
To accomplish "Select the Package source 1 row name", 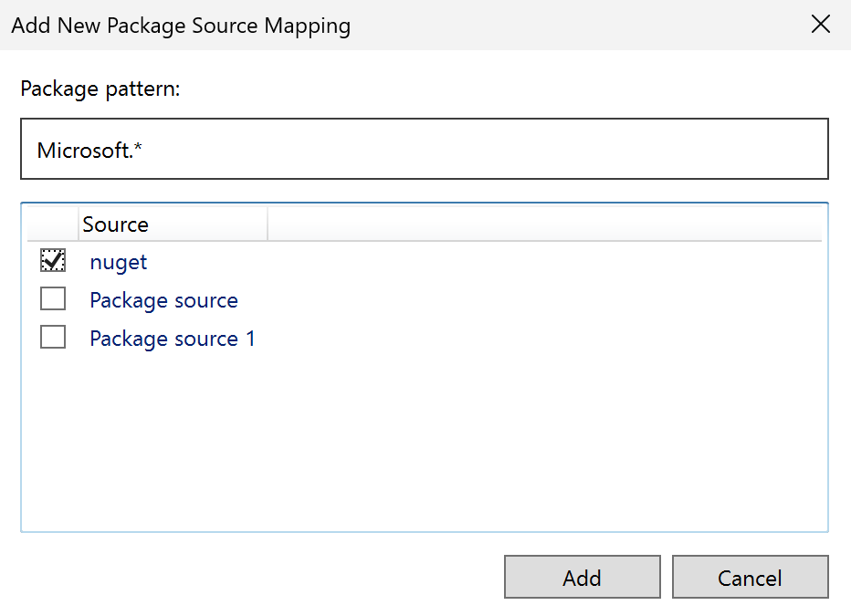I will 173,339.
